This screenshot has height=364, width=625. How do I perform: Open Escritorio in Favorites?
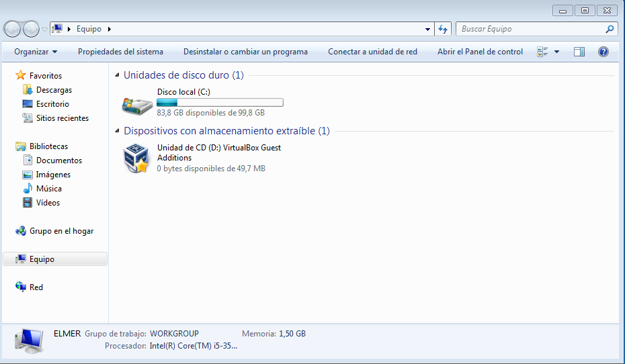(x=52, y=104)
